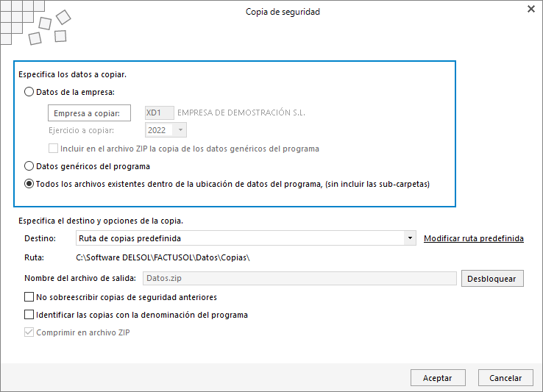Viewport: 543px width, 392px height.
Task: Click 'Especifica los datos a copiar.' heading
Action: pos(72,74)
